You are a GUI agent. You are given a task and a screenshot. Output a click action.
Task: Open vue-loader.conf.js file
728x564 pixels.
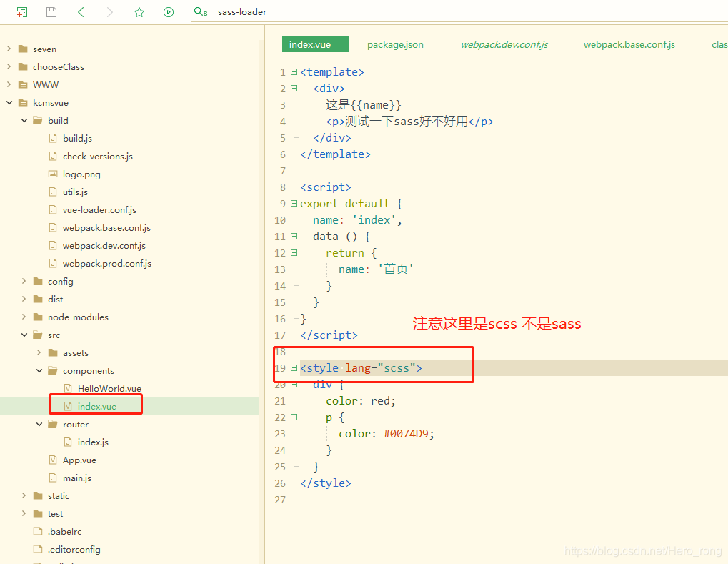click(x=99, y=210)
